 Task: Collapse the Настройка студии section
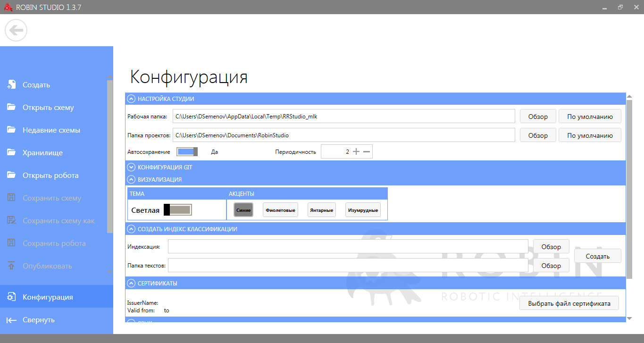[131, 99]
